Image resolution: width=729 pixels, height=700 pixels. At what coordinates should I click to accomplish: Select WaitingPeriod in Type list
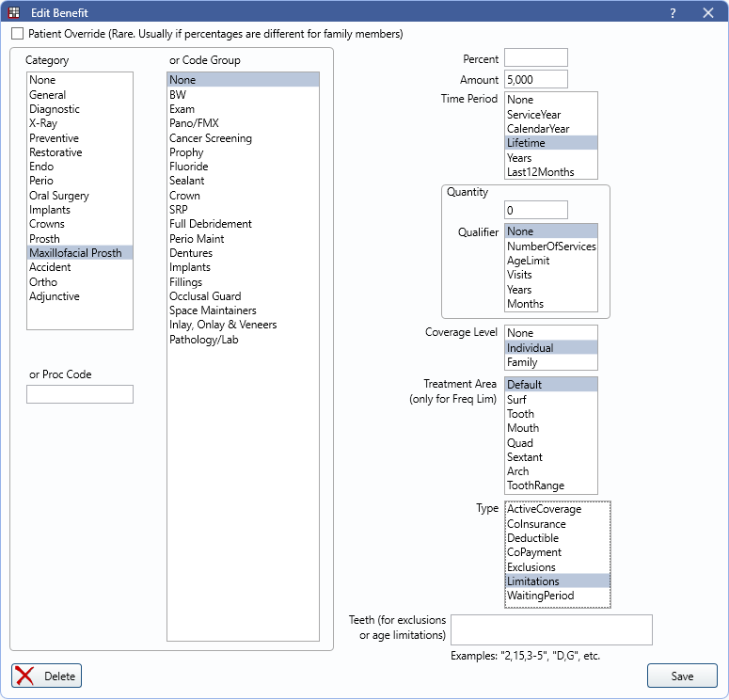pos(540,596)
